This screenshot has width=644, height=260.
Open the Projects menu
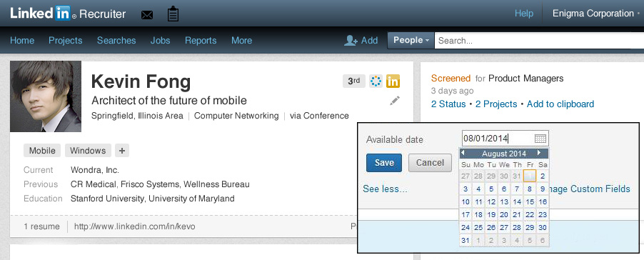[65, 40]
